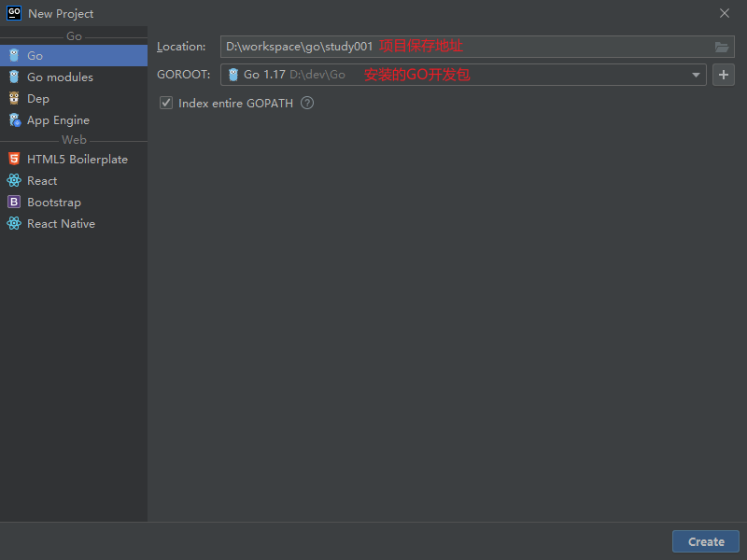Toggle Index entire GOPATH checkbox
Screen dimensions: 747x560
(x=166, y=103)
